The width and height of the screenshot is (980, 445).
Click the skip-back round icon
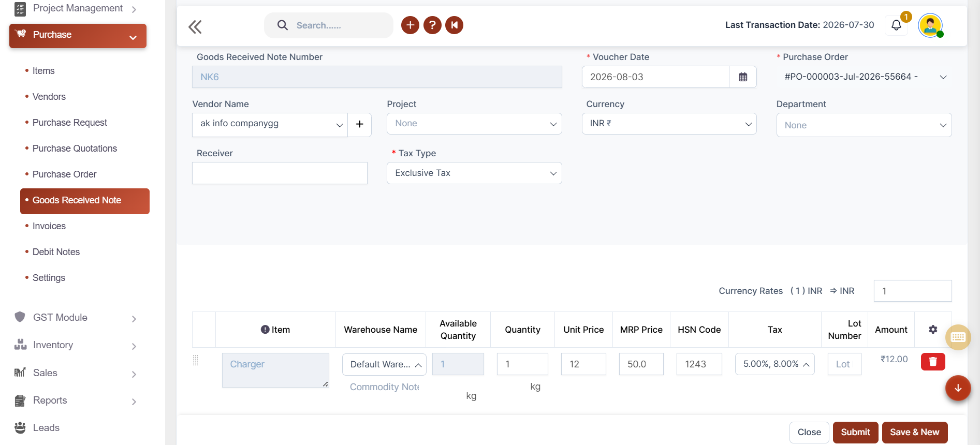click(455, 25)
